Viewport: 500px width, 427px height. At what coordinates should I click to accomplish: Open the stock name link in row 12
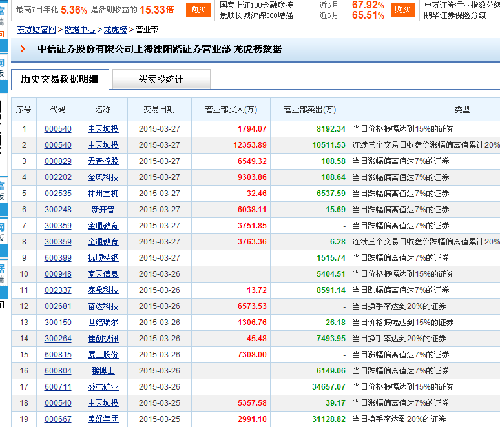pos(103,306)
